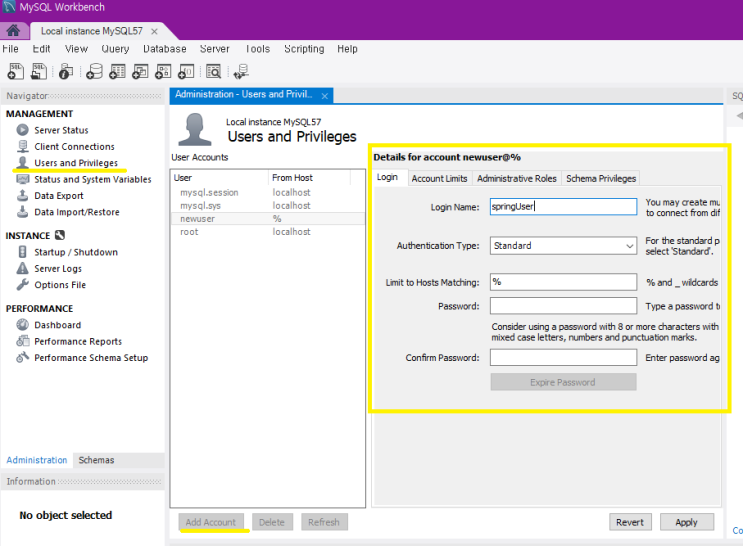Create new view toolbar icon
The width and height of the screenshot is (743, 546).
click(x=140, y=72)
